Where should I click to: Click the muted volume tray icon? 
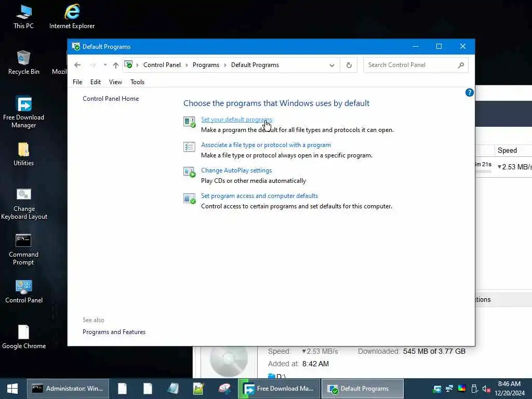point(486,389)
